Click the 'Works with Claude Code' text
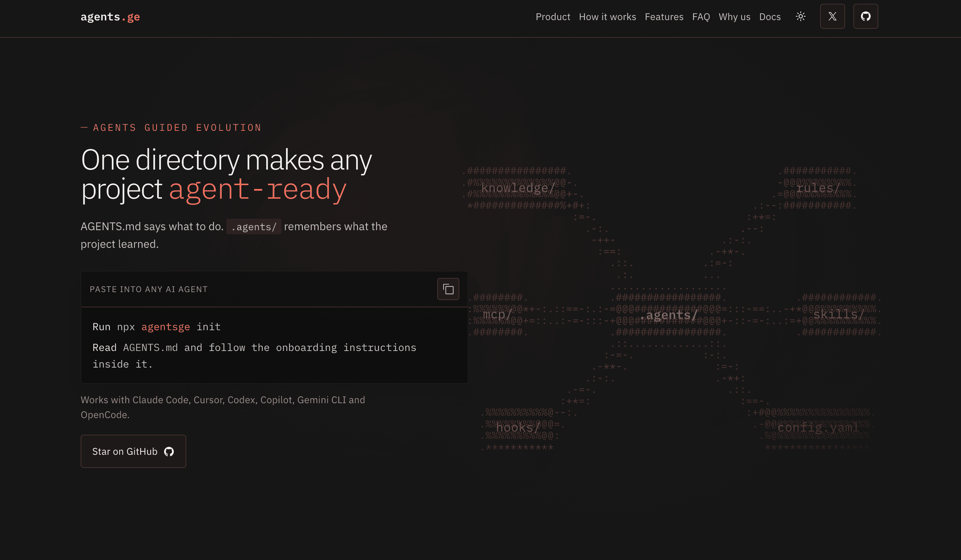The height and width of the screenshot is (560, 961). click(x=223, y=407)
